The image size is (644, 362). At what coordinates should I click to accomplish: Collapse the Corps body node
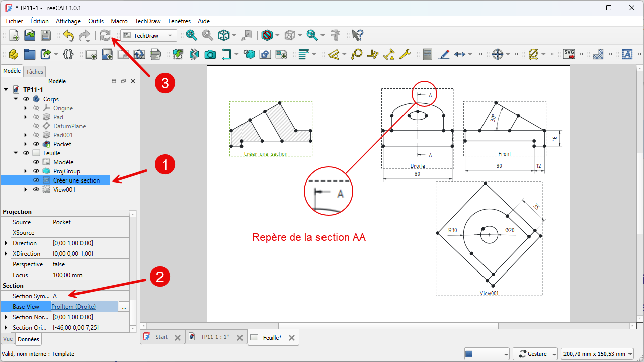[16, 99]
